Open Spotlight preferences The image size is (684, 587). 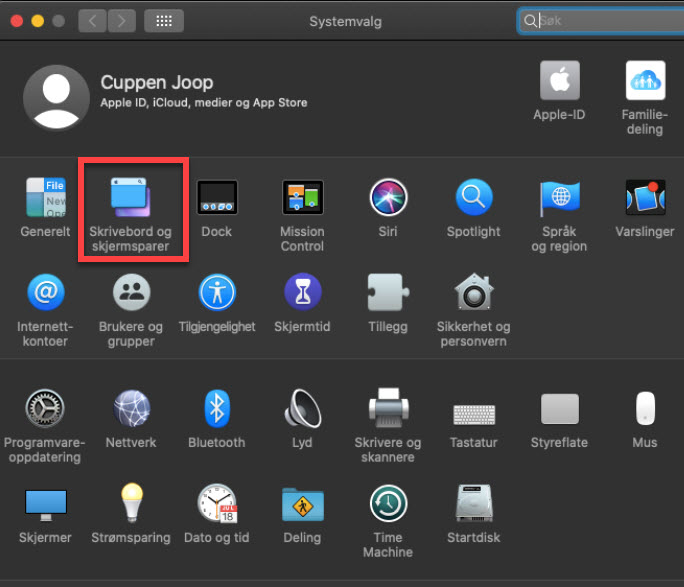tap(474, 198)
